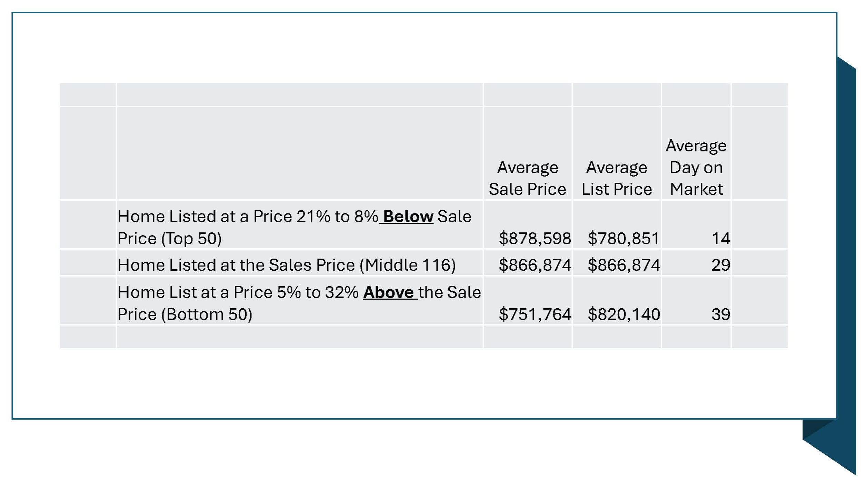Select the Below Sale Price row label
The height and width of the screenshot is (481, 868).
[x=294, y=228]
